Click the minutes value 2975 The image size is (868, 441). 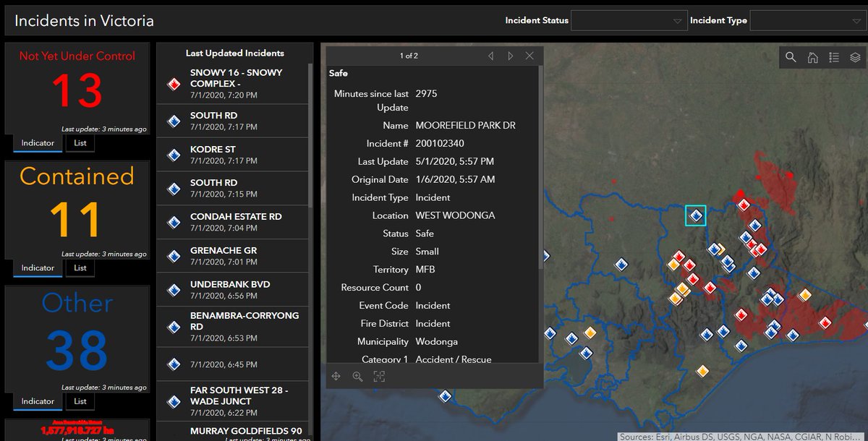click(426, 94)
